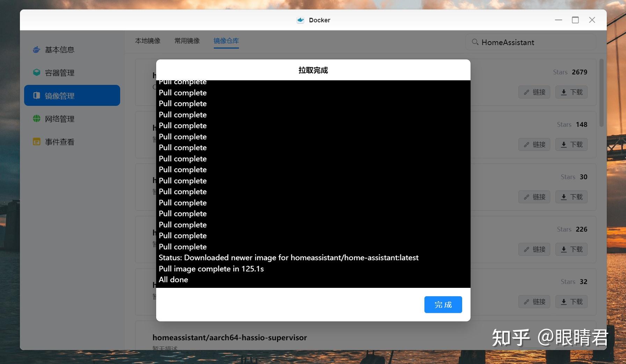Select homeassistant/aarch64-hassio-supervisor entry
626x364 pixels.
point(230,337)
